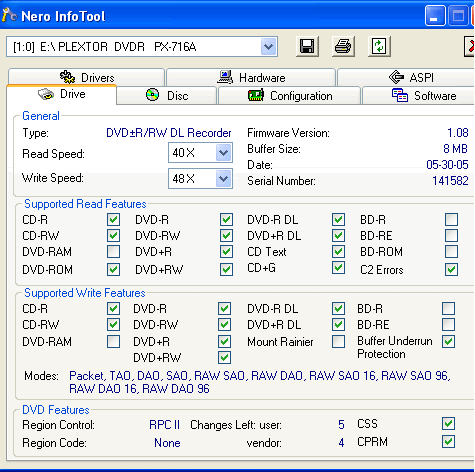475x472 pixels.
Task: Click the chip icon on the Configuration tab
Action: pos(256,95)
